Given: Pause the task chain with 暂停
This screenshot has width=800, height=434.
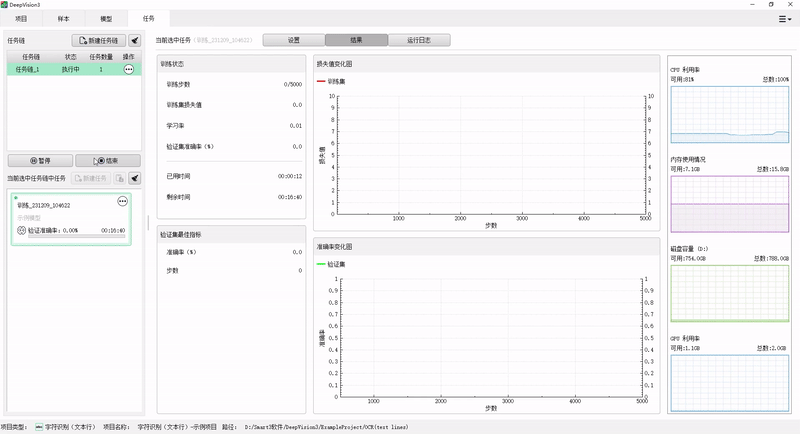Looking at the screenshot, I should coord(39,160).
